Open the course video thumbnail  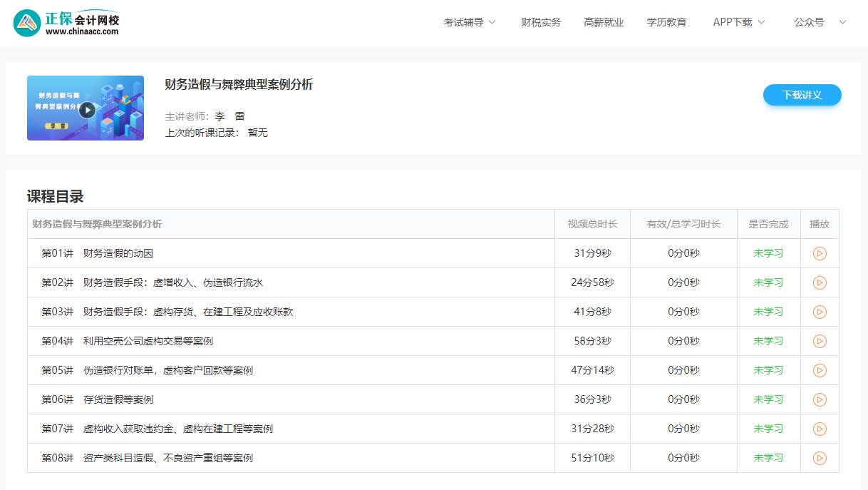(x=86, y=108)
